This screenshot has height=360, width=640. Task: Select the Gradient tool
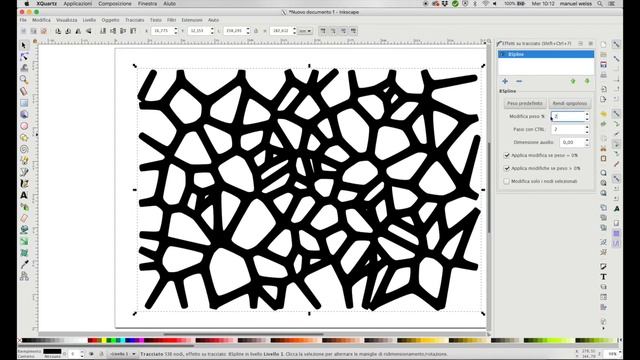pos(24,242)
